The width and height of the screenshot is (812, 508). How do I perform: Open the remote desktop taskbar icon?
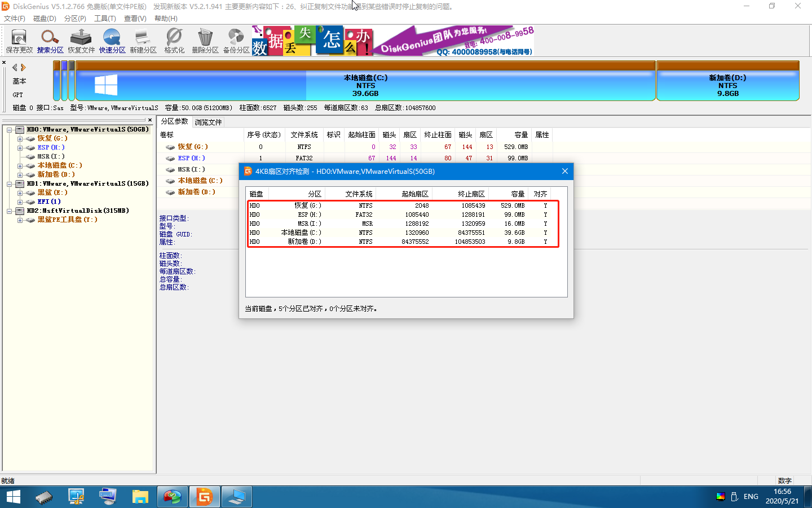236,497
